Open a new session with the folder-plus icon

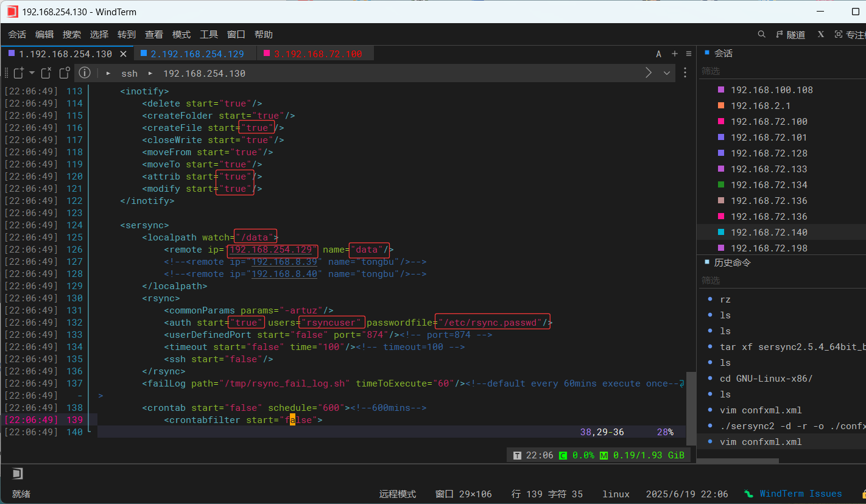coord(18,73)
